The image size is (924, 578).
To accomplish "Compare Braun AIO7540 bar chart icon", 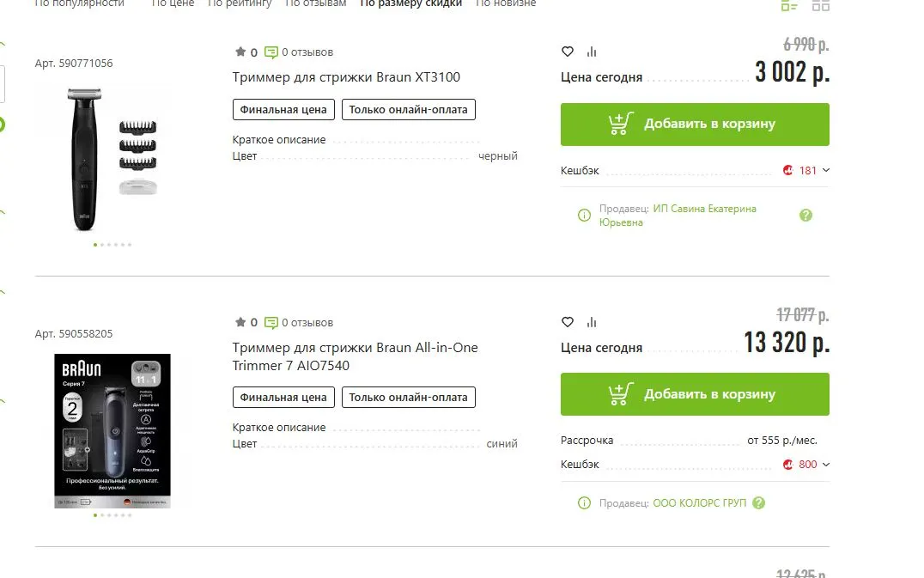I will coord(592,322).
